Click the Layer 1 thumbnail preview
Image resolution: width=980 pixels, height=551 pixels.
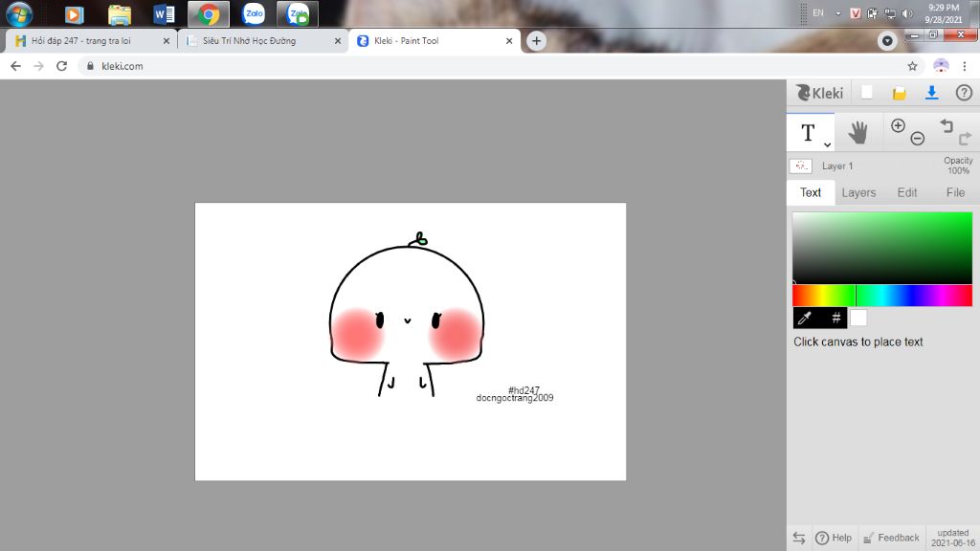801,166
